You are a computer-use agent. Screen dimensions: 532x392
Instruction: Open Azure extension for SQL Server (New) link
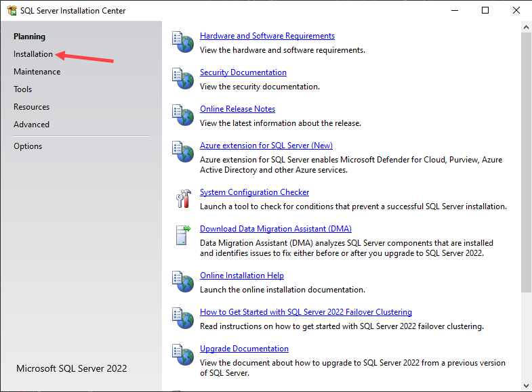pyautogui.click(x=266, y=146)
